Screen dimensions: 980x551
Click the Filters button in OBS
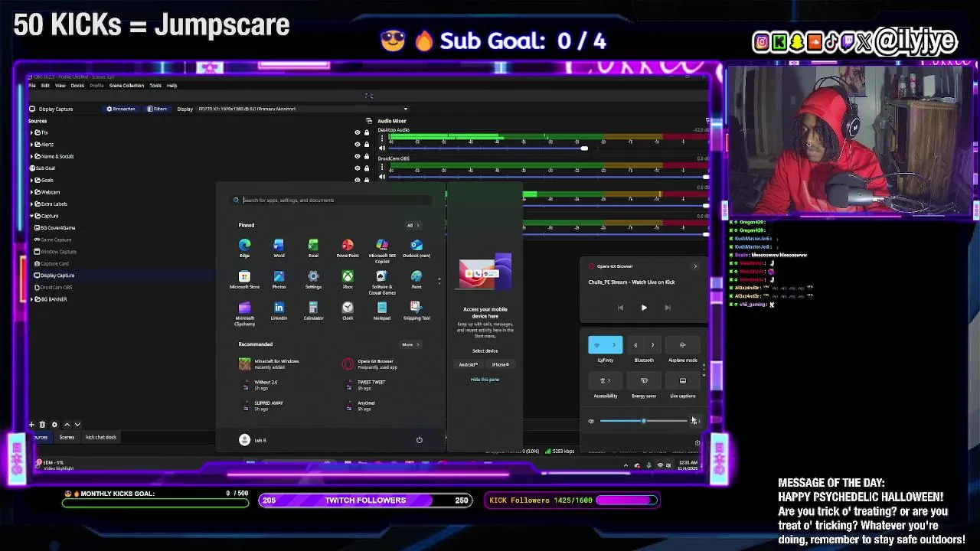[157, 109]
